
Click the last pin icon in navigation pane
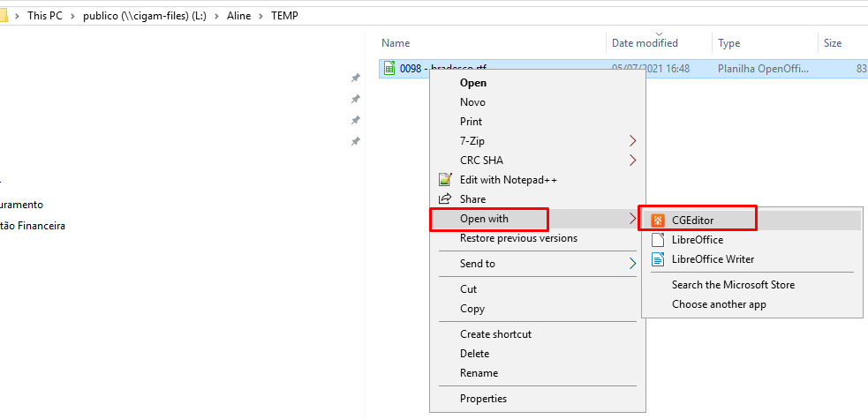pos(356,141)
